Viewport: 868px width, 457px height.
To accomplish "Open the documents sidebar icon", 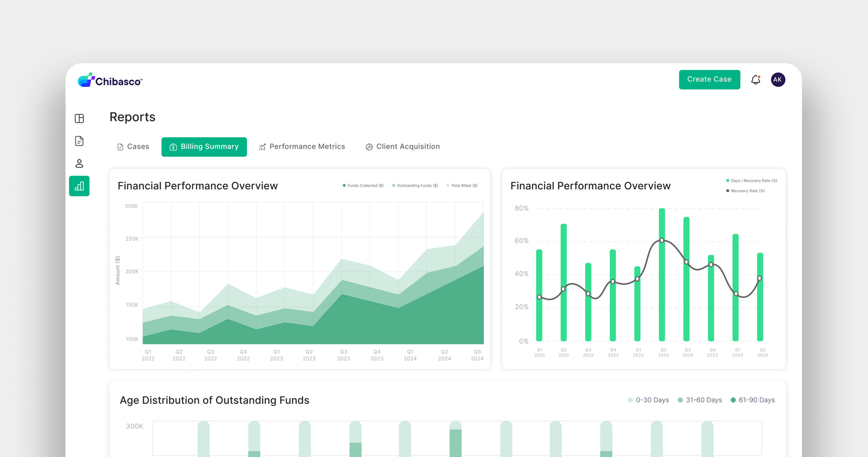I will [79, 141].
